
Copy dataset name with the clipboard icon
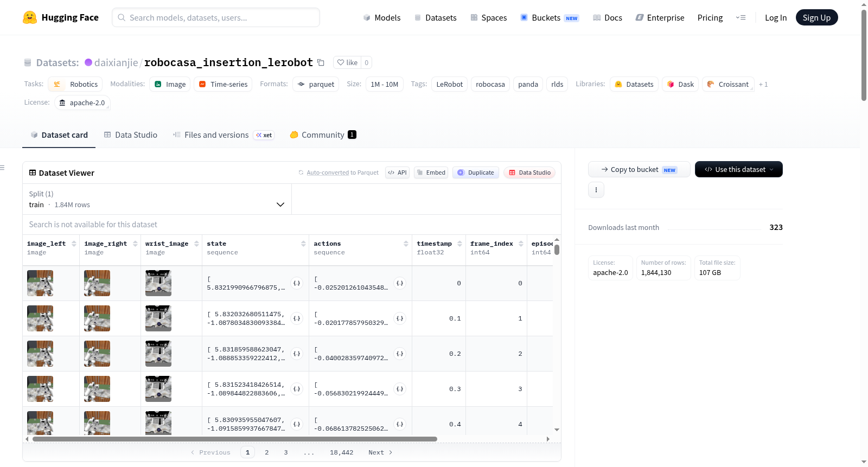pyautogui.click(x=321, y=62)
